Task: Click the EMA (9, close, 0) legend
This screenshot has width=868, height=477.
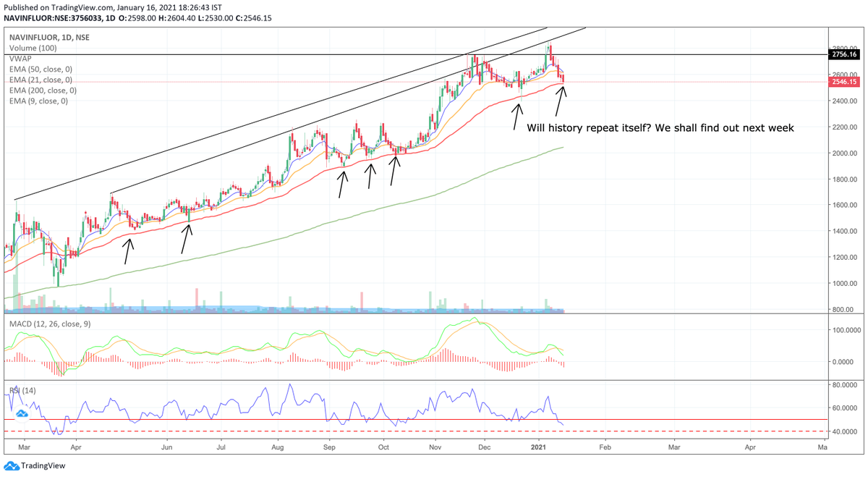Action: tap(38, 101)
